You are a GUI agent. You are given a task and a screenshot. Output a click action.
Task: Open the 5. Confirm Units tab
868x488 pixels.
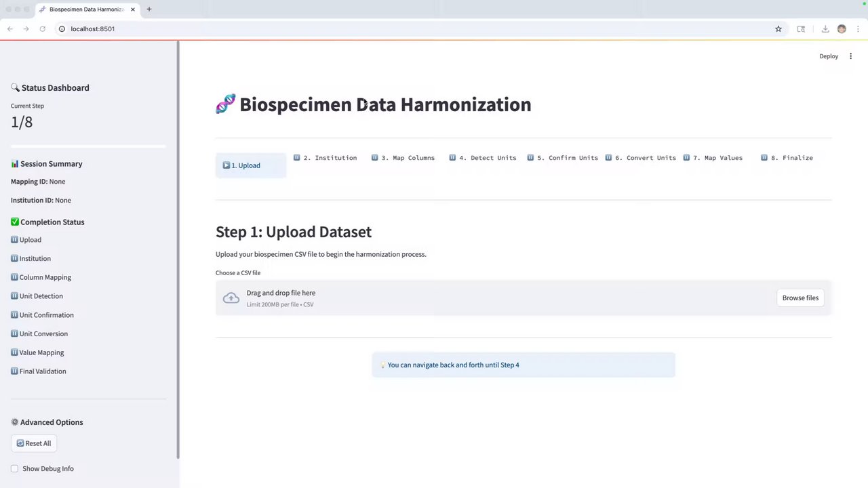(567, 158)
